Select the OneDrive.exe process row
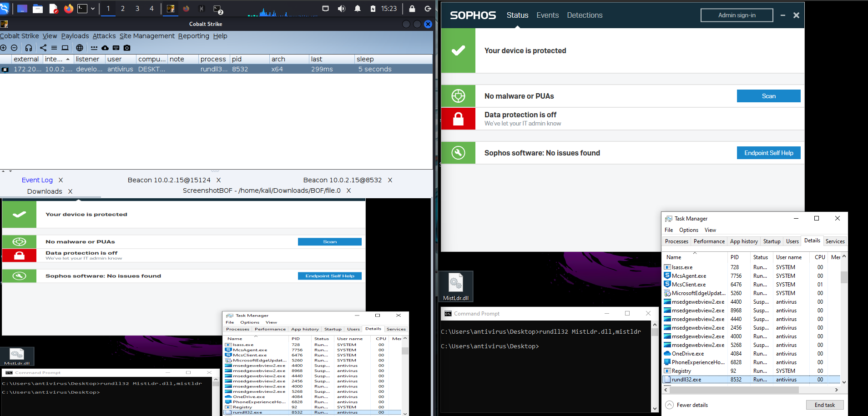 point(751,354)
